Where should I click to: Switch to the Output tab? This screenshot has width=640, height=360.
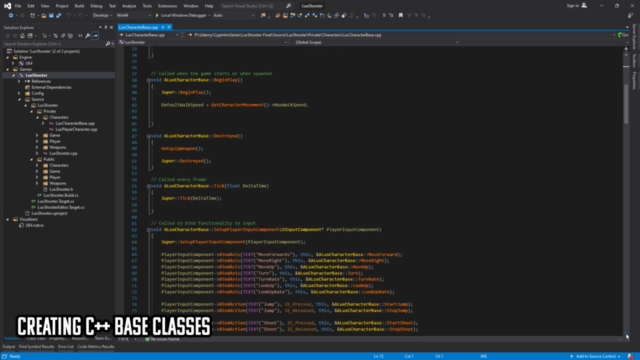(9, 347)
